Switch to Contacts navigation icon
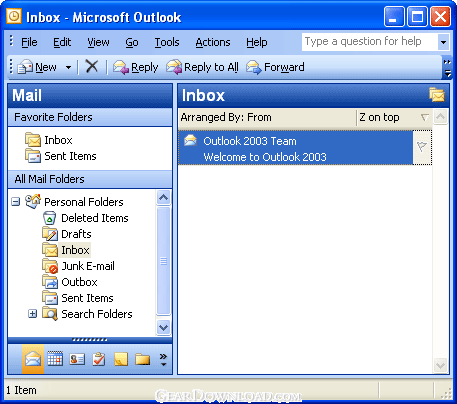The width and height of the screenshot is (457, 404). tap(77, 359)
